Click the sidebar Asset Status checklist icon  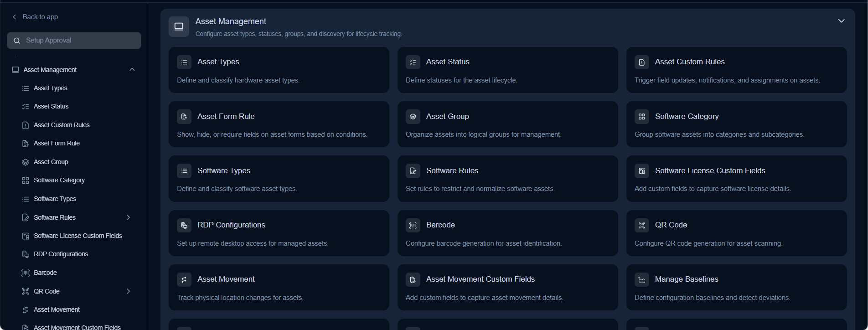pyautogui.click(x=26, y=107)
